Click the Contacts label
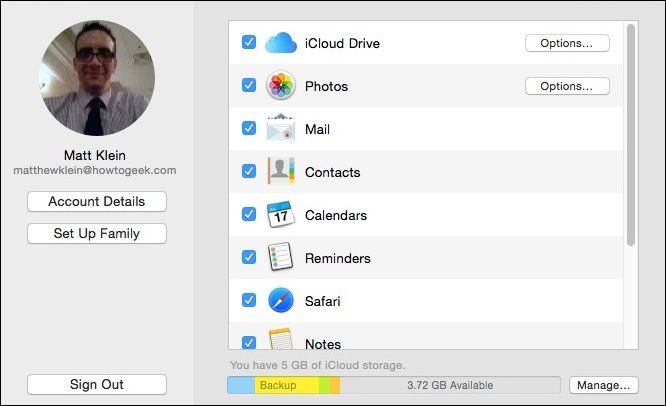Viewport: 666px width, 406px height. [x=333, y=172]
